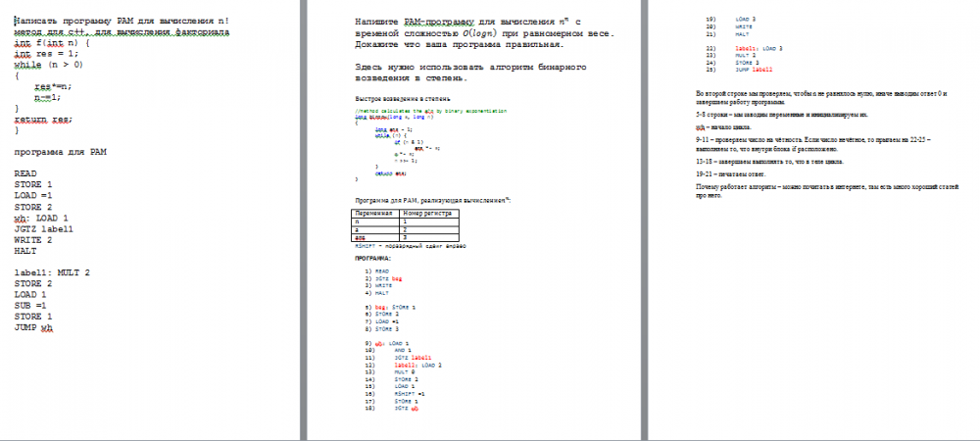Click the 'Номер регистра' table header cell
The image size is (980, 441).
(425, 213)
